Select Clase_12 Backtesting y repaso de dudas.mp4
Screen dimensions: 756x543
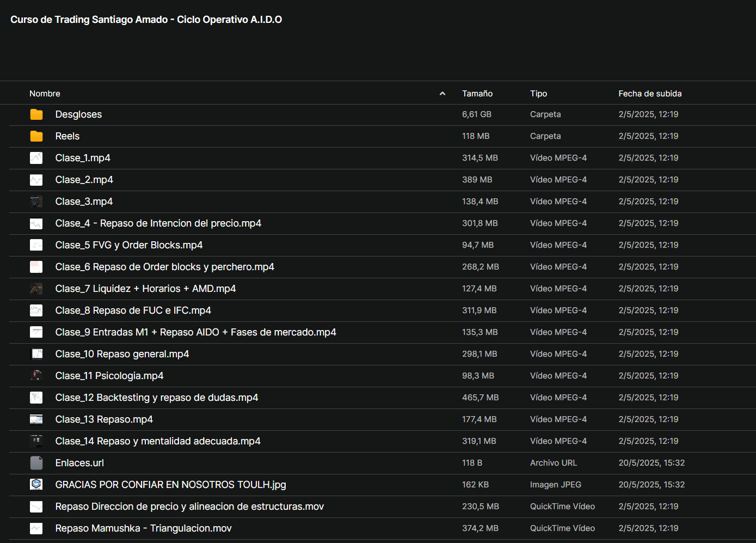pyautogui.click(x=157, y=398)
